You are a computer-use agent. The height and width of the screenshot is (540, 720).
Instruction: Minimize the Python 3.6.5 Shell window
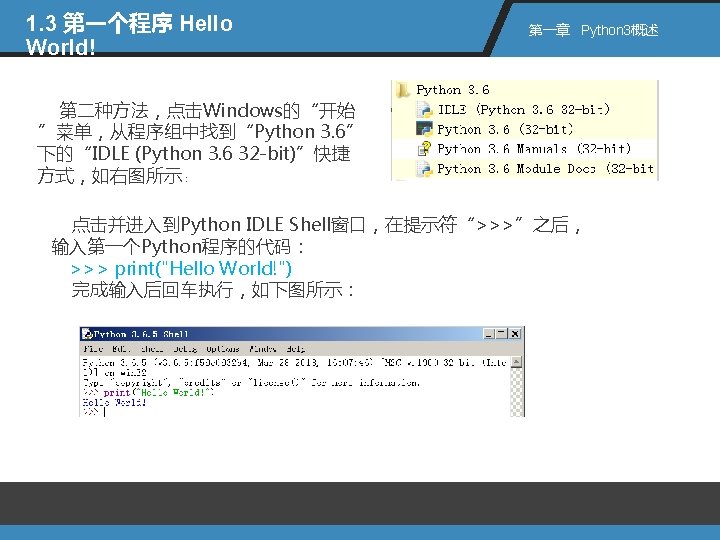tap(489, 334)
